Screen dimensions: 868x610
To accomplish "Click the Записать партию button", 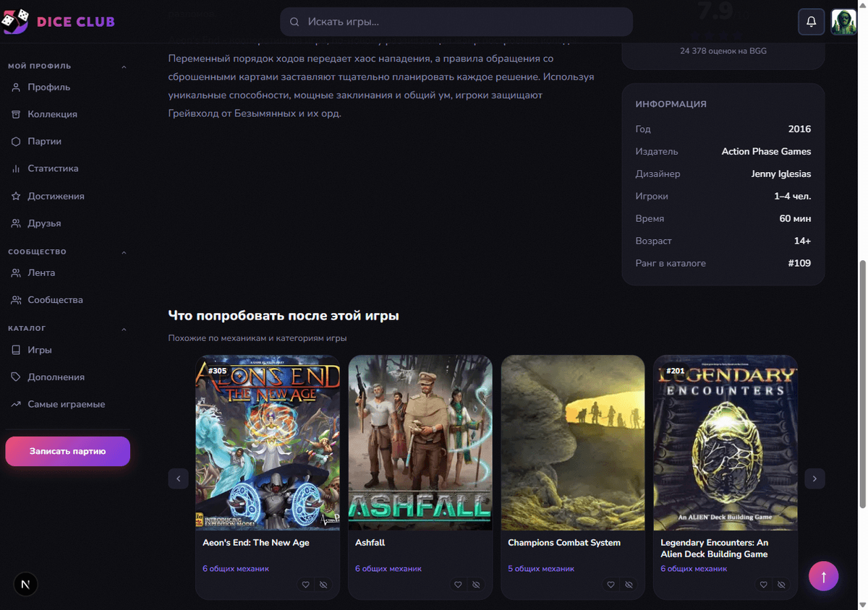I will 67,451.
